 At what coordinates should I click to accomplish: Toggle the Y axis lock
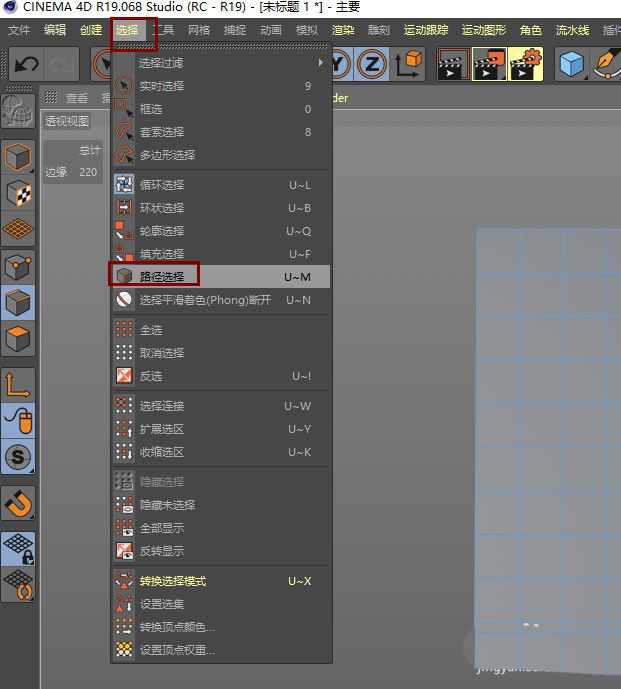(x=340, y=66)
